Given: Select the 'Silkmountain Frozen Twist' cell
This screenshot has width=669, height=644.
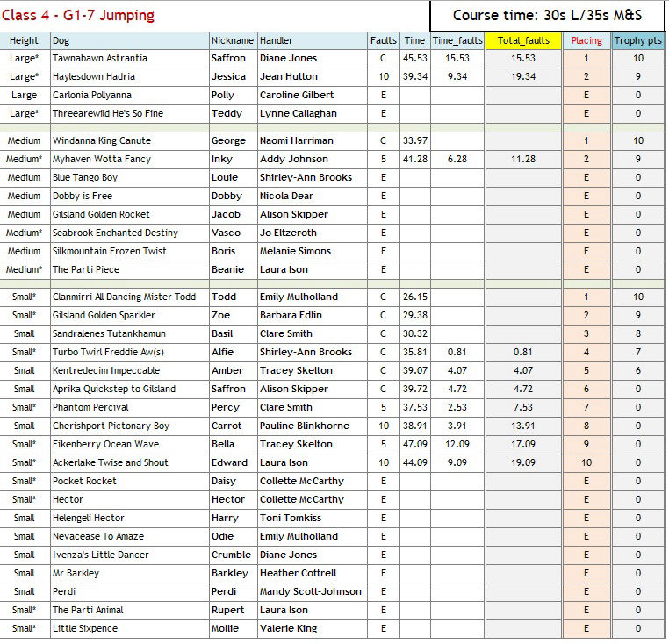Looking at the screenshot, I should click(130, 251).
